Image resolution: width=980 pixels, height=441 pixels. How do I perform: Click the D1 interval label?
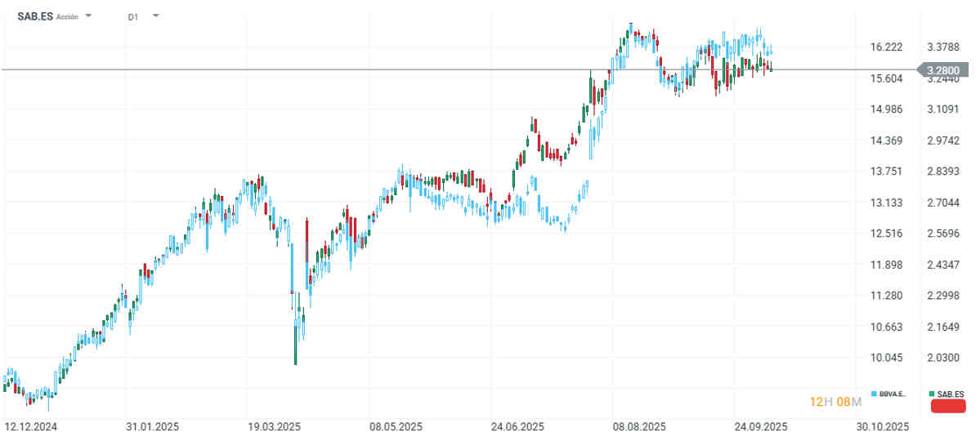click(133, 17)
